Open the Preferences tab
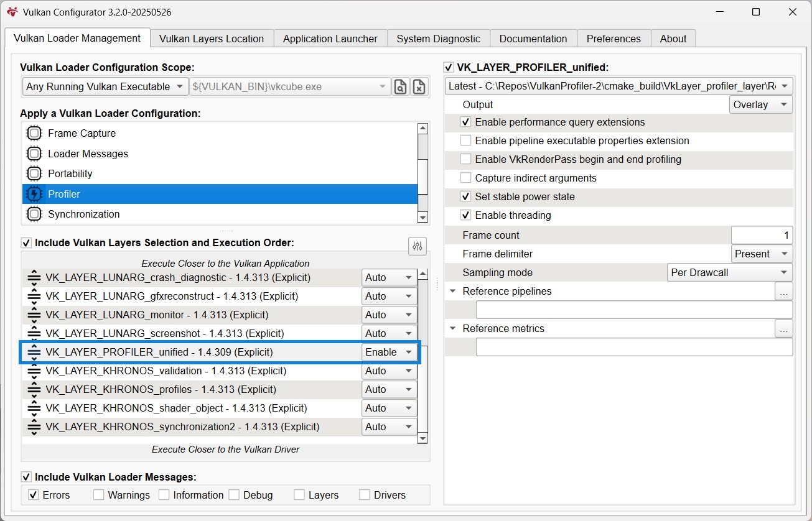 [x=614, y=38]
